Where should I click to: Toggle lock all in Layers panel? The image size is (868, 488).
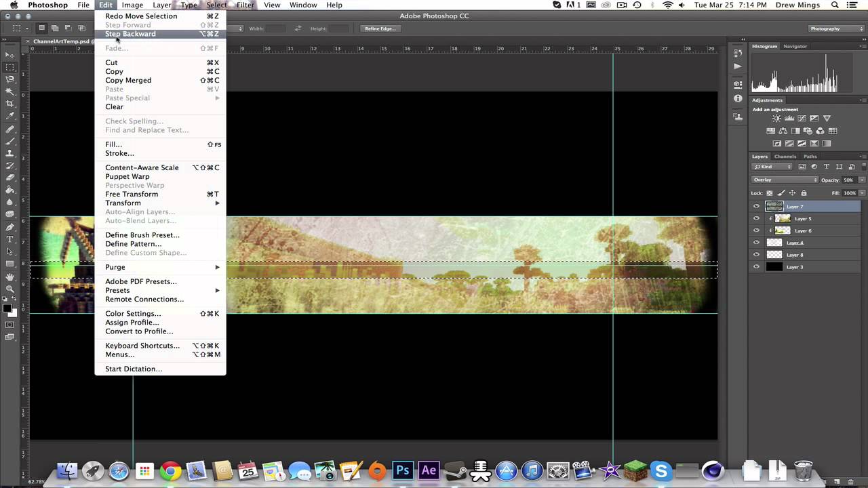804,193
